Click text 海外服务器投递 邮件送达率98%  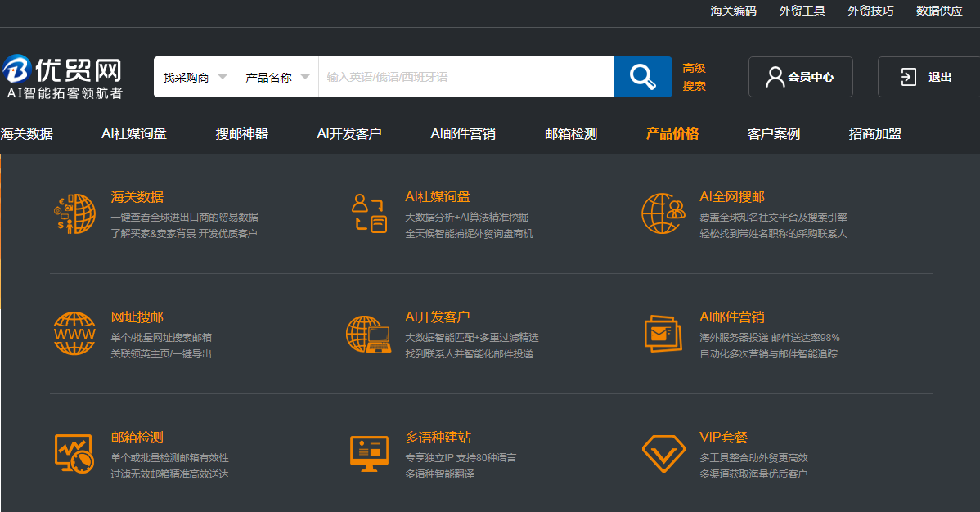(x=770, y=337)
